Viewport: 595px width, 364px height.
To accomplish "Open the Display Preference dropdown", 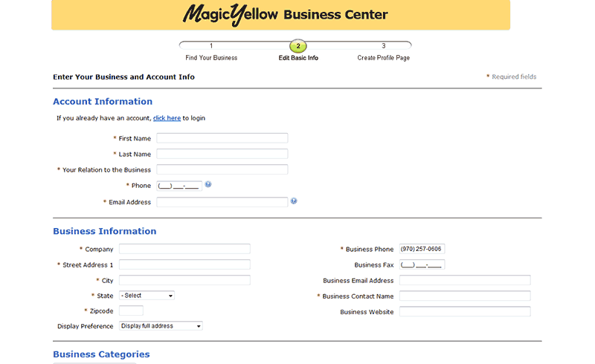I will [161, 325].
